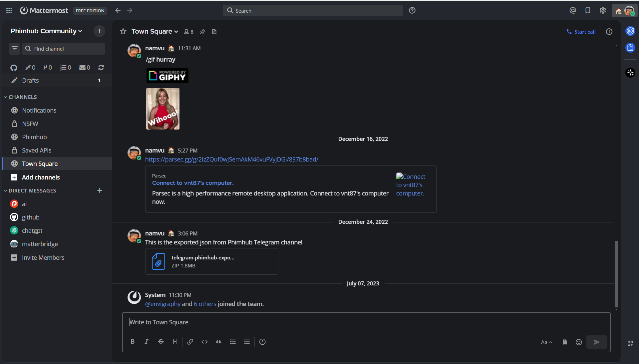This screenshot has width=639, height=364.
Task: Go forward in history with right arrow
Action: (130, 11)
